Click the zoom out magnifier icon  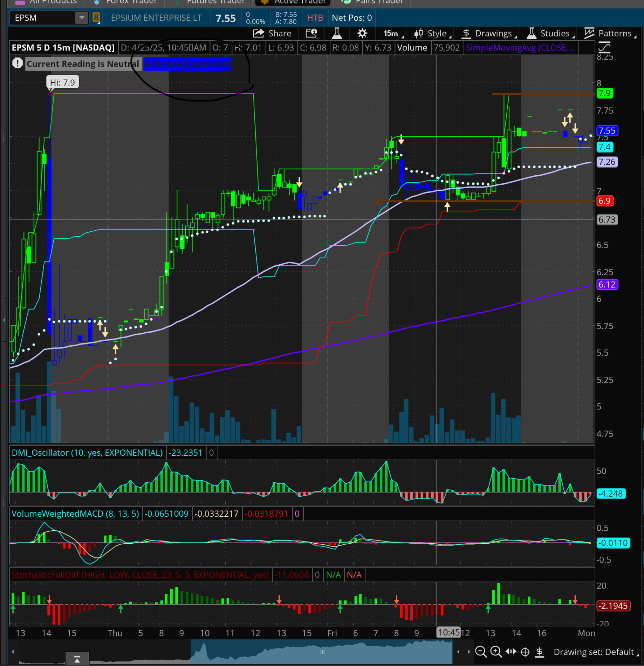click(481, 652)
